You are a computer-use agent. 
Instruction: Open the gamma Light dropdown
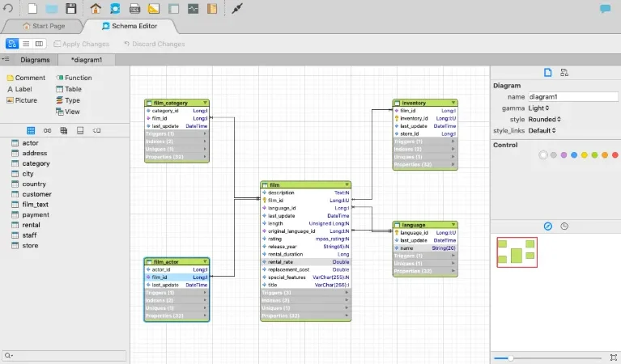coord(538,108)
